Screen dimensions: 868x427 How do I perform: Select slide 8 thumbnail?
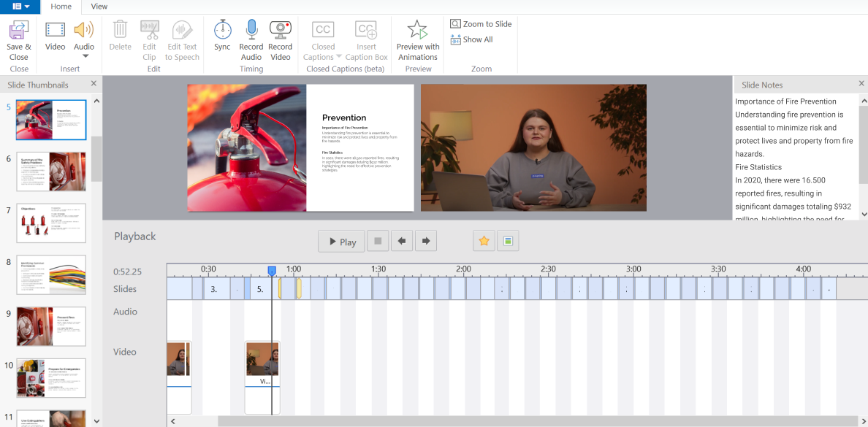point(51,275)
